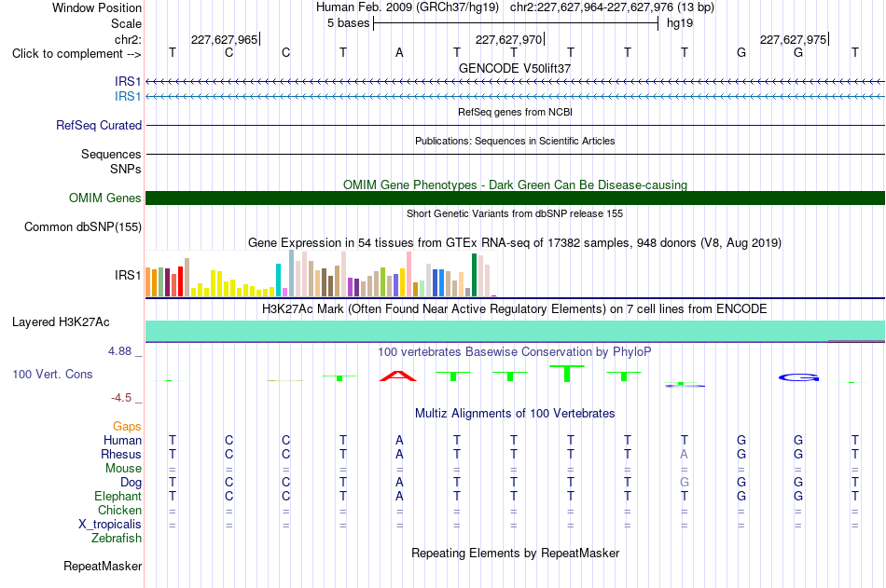Click the Dog species label
This screenshot has height=588, width=886.
pyautogui.click(x=131, y=483)
